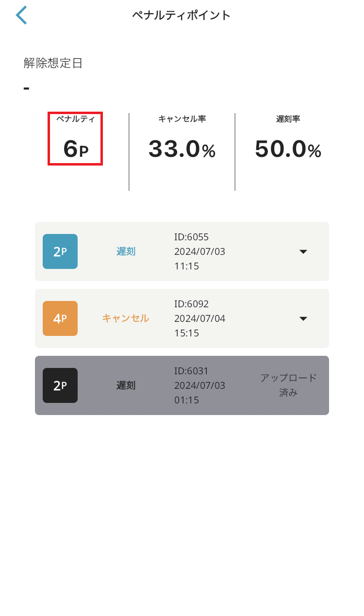Viewport: 364px width, 616px height.
Task: Select the grayed-out ID:6031 row
Action: [182, 385]
